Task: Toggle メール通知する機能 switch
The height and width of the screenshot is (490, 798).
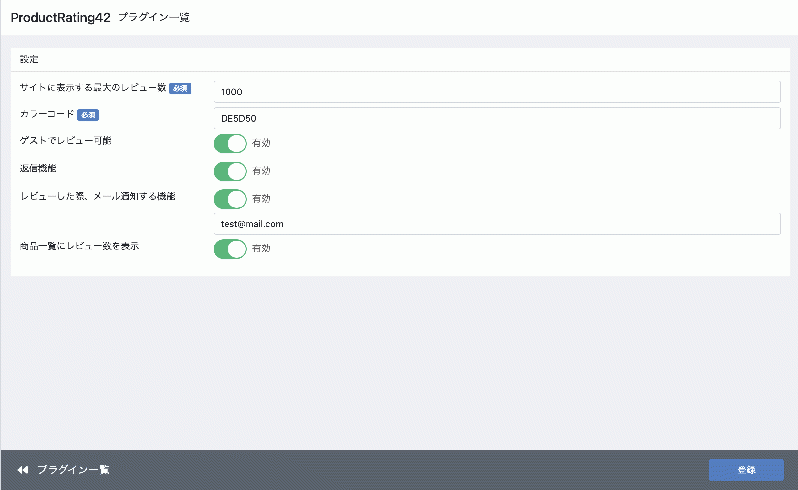Action: pyautogui.click(x=230, y=199)
